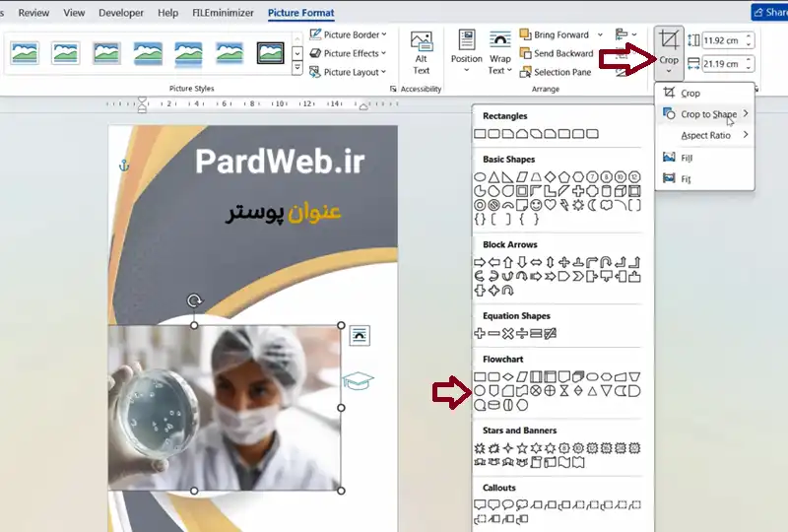Image resolution: width=788 pixels, height=532 pixels.
Task: Open Aspect Ratio submenu
Action: [704, 135]
